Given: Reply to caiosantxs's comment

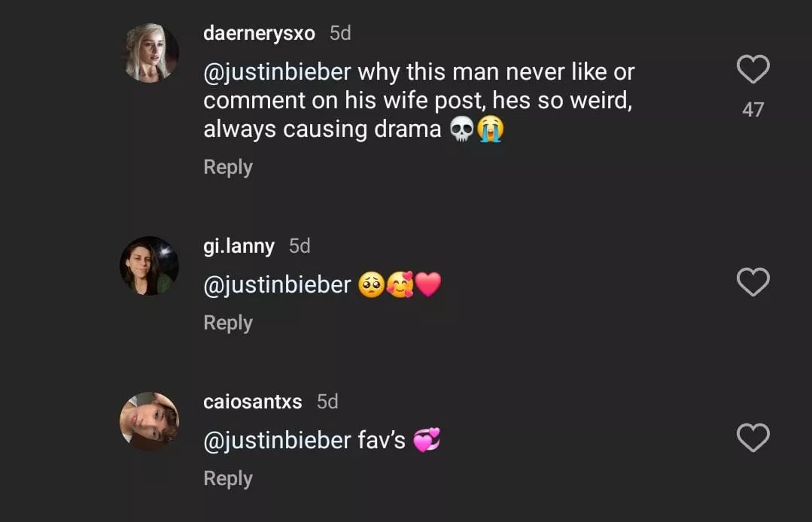Looking at the screenshot, I should click(x=228, y=478).
